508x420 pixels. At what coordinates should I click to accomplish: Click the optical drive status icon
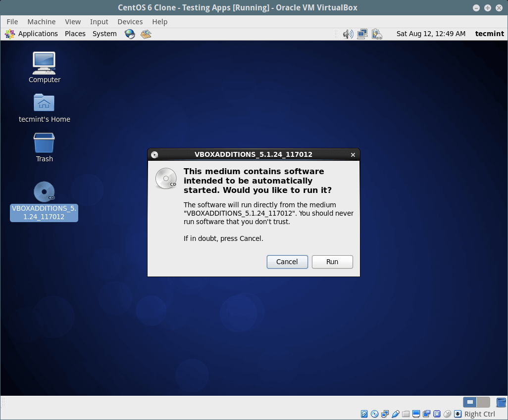pos(375,414)
